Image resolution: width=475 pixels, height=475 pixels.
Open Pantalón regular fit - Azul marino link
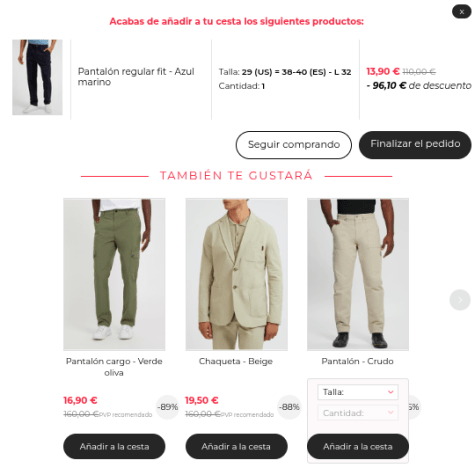coord(136,77)
